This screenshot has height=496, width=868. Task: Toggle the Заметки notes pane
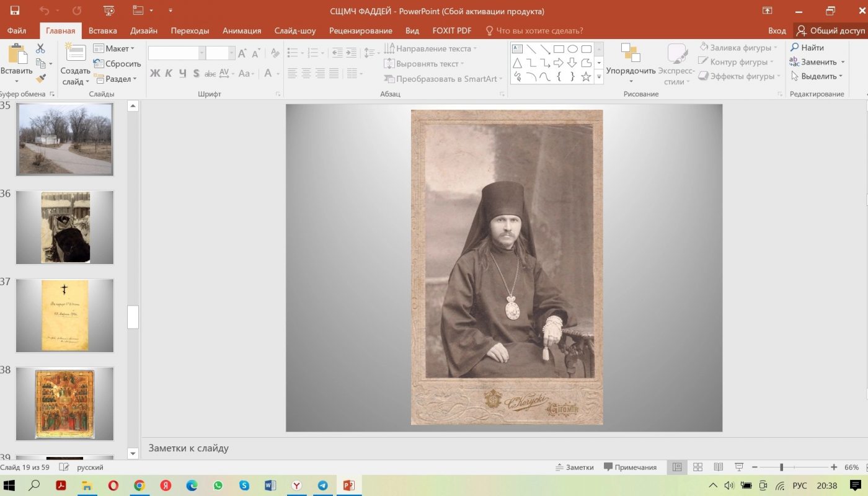[x=575, y=467]
